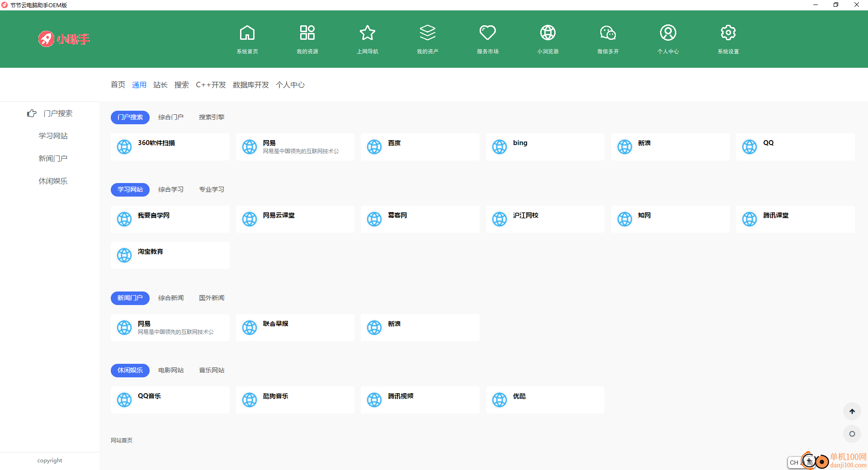
Task: Filter by 综合门户
Action: pyautogui.click(x=171, y=117)
